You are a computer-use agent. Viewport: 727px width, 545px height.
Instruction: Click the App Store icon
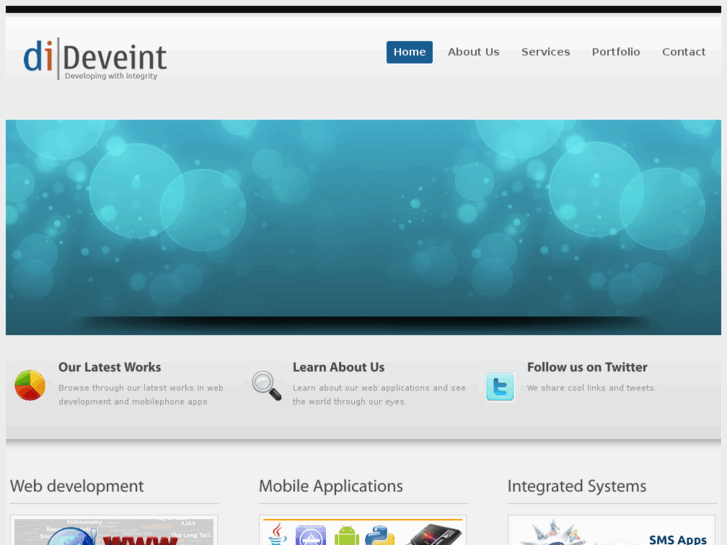point(311,535)
